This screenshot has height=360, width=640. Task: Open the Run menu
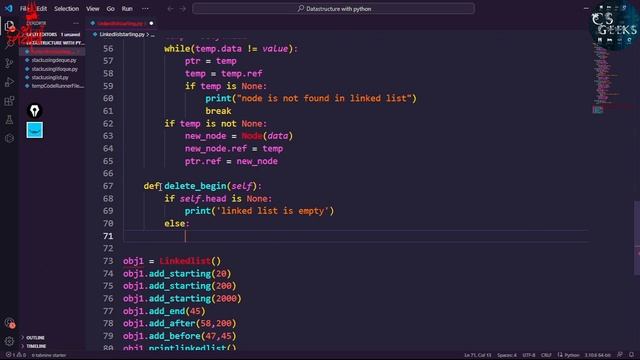pos(127,9)
